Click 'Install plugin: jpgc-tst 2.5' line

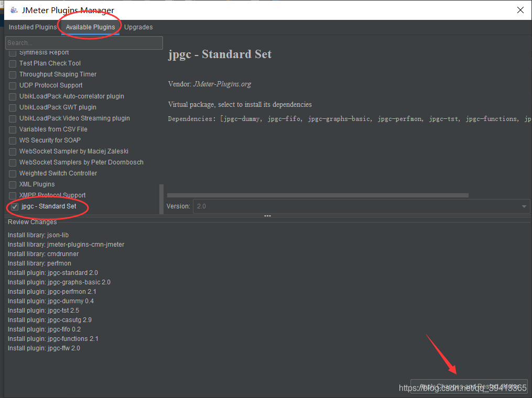(x=43, y=311)
